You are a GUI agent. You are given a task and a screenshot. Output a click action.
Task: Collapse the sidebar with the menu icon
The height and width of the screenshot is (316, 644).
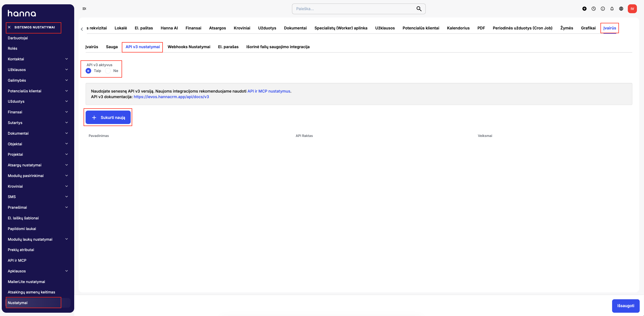pos(84,9)
